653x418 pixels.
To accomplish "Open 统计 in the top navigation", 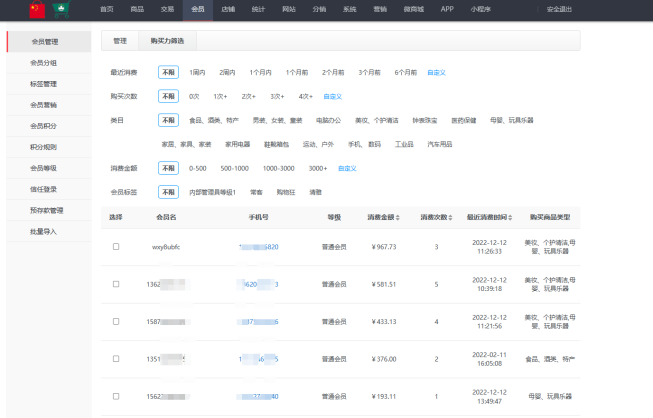I will pyautogui.click(x=258, y=9).
